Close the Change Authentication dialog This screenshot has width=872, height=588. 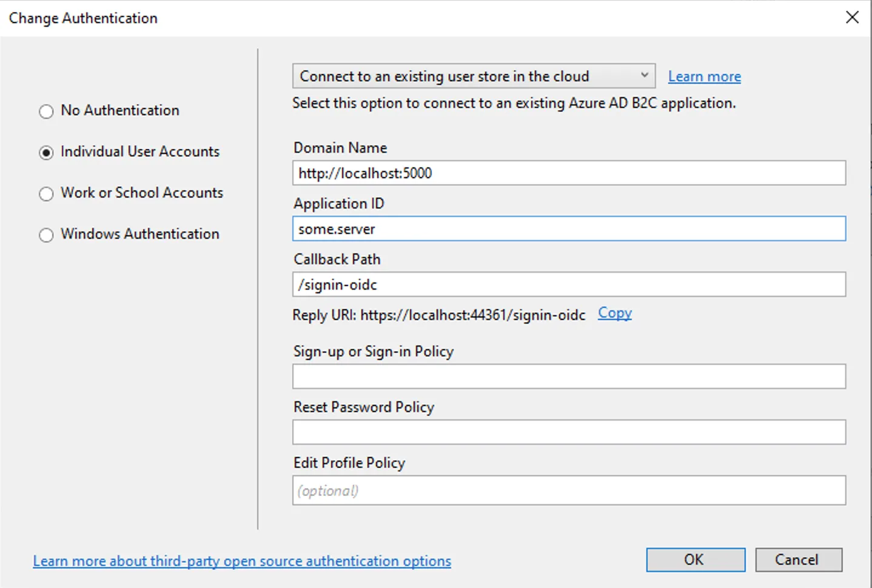click(852, 18)
